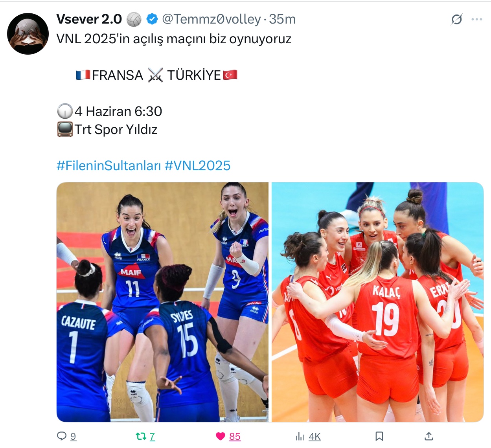Open the view analytics bar chart icon
Screen dimensions: 491x448
click(x=300, y=436)
